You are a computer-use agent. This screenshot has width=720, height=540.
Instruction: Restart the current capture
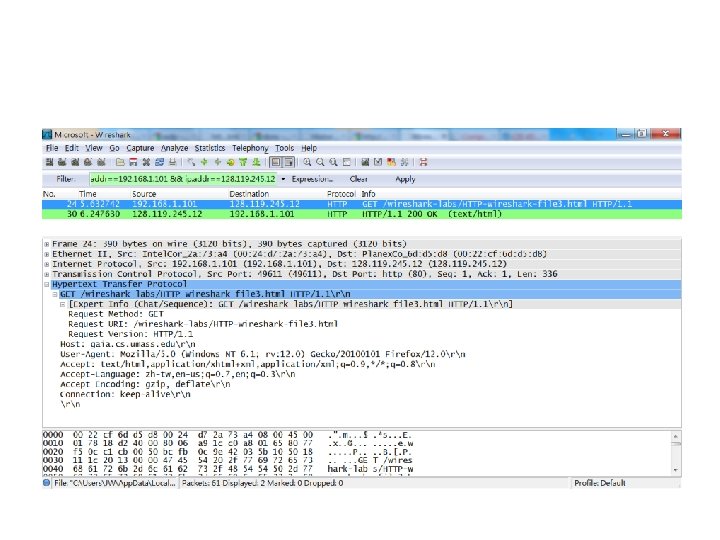click(x=101, y=162)
